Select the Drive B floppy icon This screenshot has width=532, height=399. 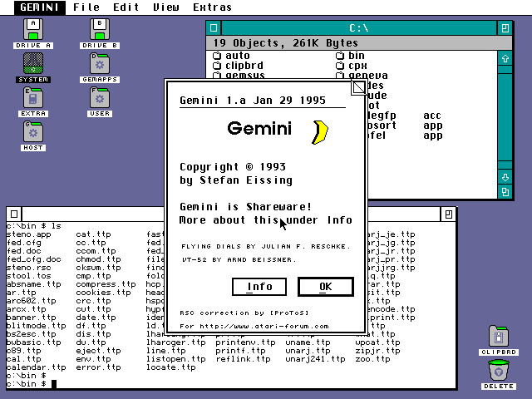100,29
